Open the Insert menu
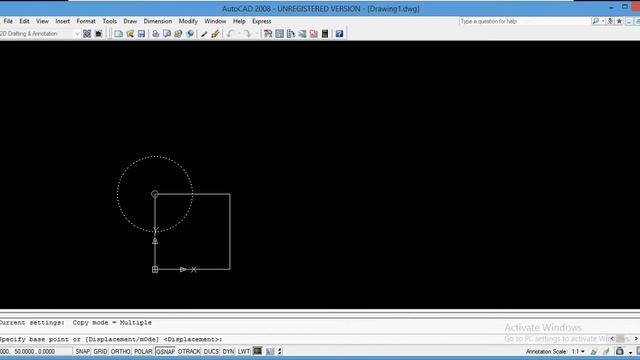This screenshot has height=360, width=640. [x=62, y=21]
